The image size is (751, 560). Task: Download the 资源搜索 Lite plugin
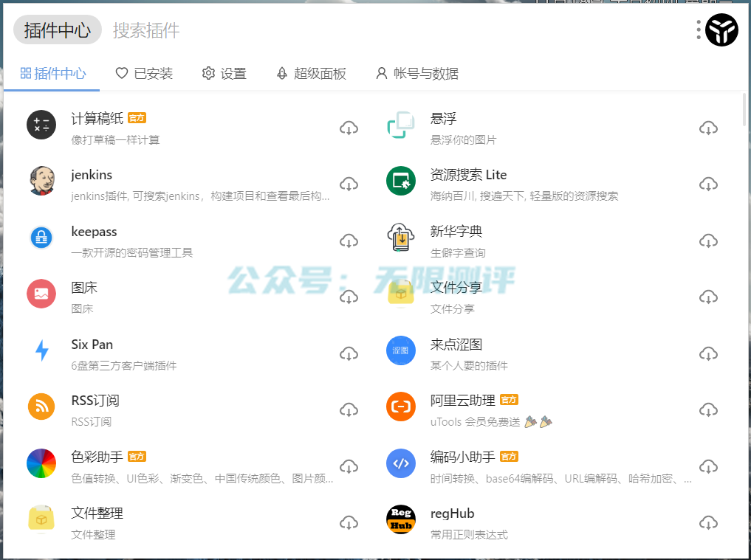(x=708, y=184)
